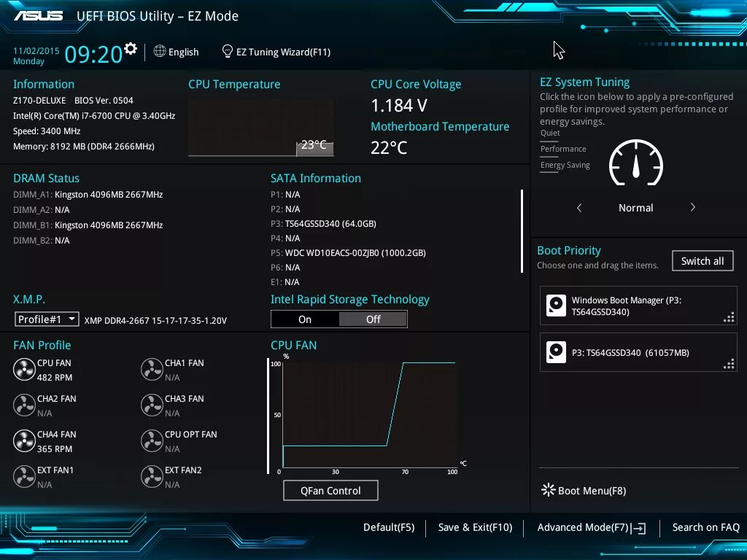This screenshot has height=560, width=747.
Task: Turn Intel Rapid Storage Technology On
Action: point(305,319)
